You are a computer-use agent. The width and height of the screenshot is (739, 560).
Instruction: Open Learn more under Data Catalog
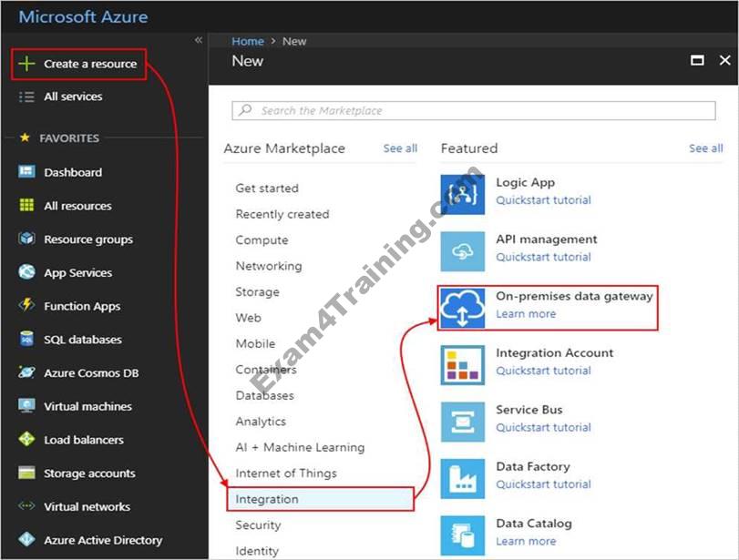click(526, 541)
